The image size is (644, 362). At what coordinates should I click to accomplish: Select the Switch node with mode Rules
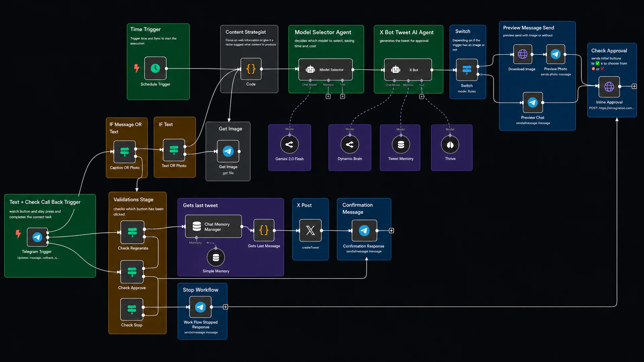467,70
